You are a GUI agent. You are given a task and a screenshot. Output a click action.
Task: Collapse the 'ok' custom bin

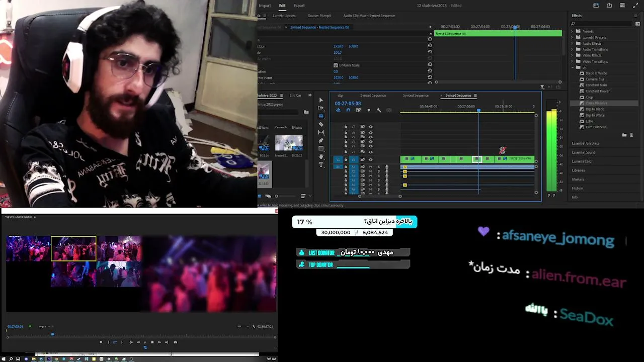tap(572, 67)
